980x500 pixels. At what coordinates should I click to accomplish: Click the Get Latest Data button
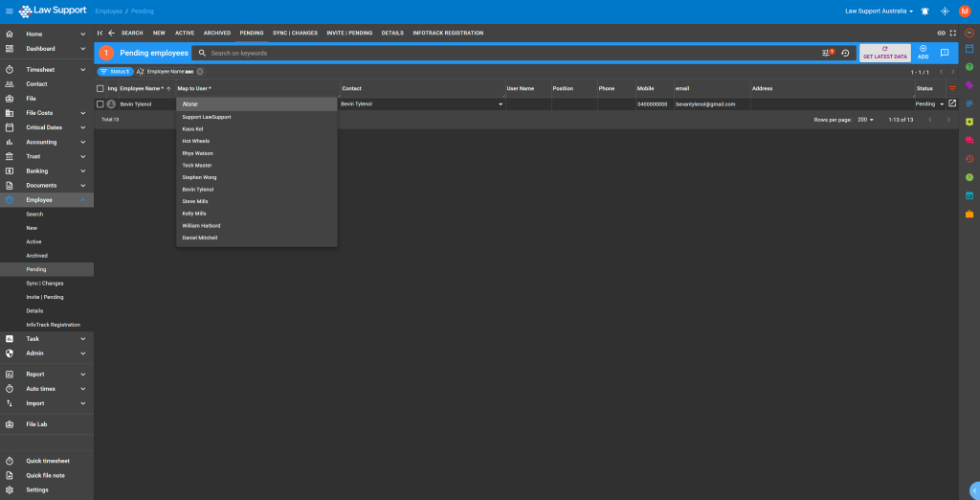click(884, 53)
